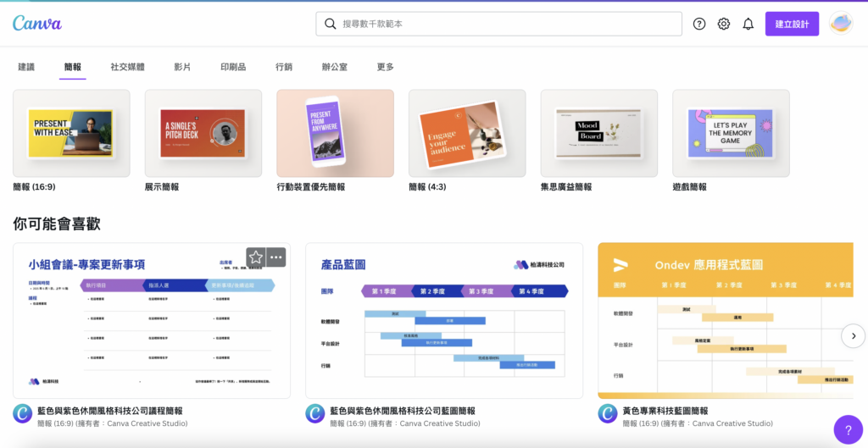Open the 簡報 (16:9) thumbnail

(x=71, y=133)
